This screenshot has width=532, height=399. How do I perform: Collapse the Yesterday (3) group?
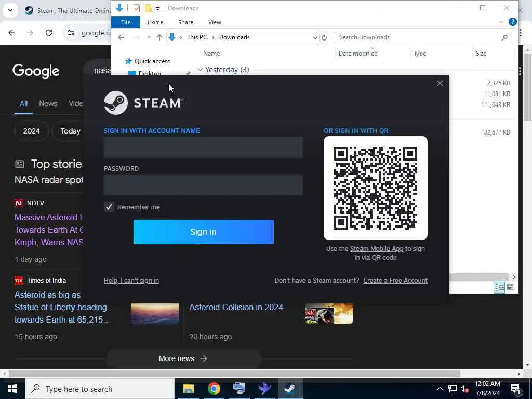tap(200, 70)
